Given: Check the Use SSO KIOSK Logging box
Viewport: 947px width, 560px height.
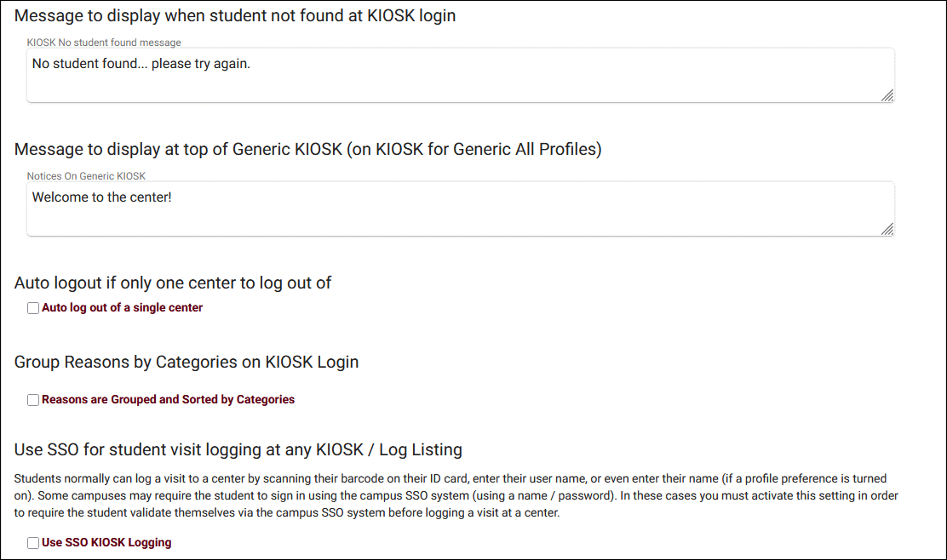Looking at the screenshot, I should 33,543.
